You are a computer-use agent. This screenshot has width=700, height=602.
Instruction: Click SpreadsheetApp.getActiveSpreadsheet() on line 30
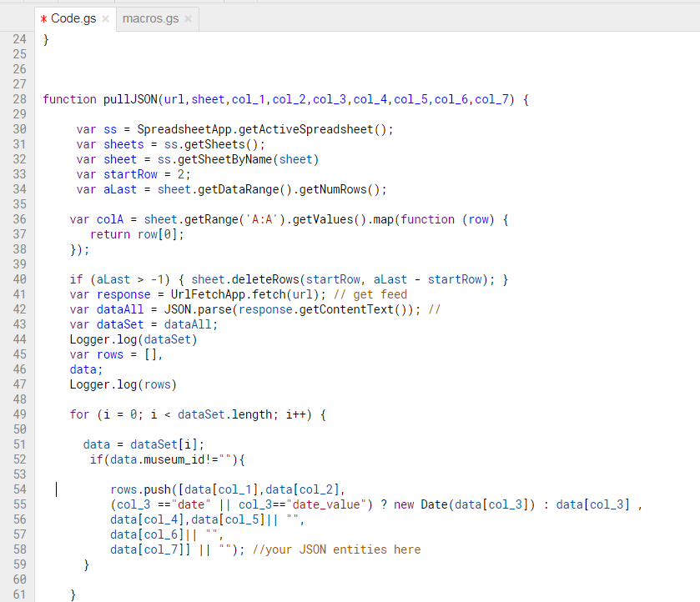coord(262,129)
